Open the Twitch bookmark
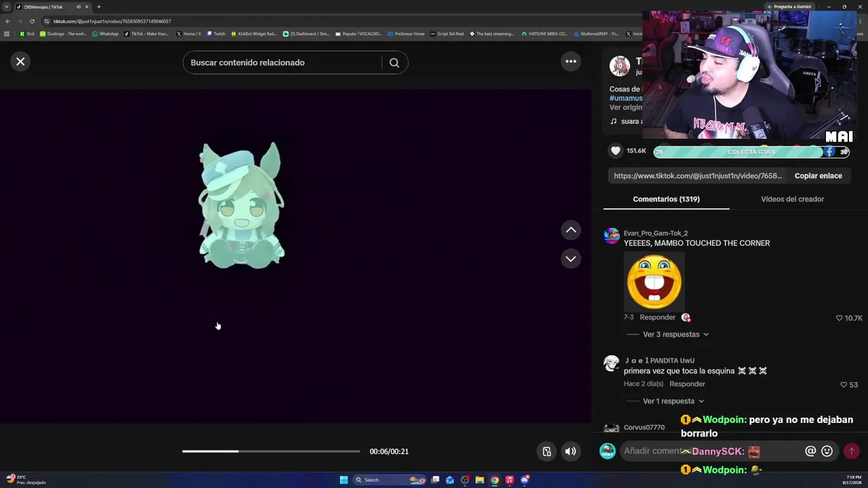This screenshot has height=488, width=868. pos(216,34)
